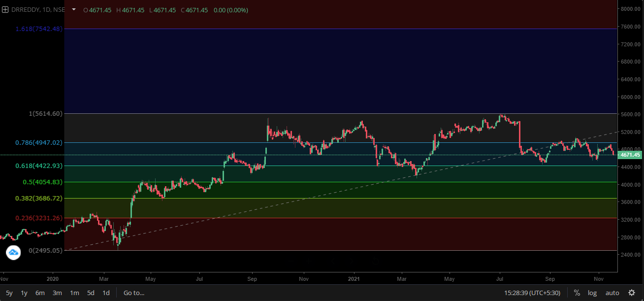Click the 5200.00 price axis label
This screenshot has height=301, width=644.
(x=630, y=132)
